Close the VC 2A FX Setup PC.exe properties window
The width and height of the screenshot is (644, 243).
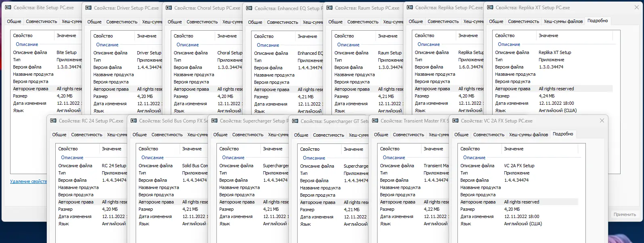(602, 121)
